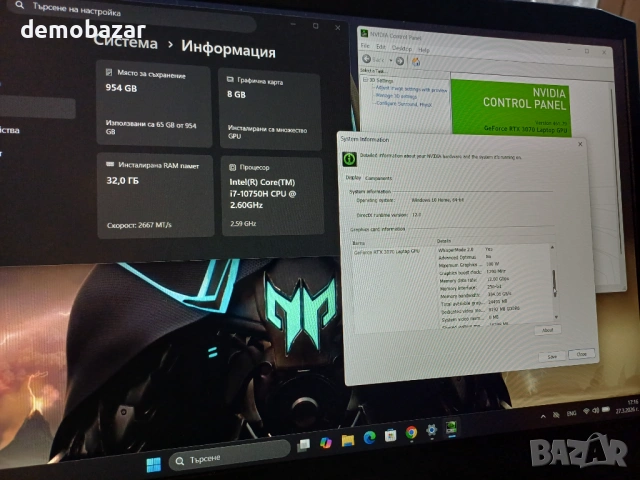Click the RAM icon in Settings card
Screen dimensions: 640x480
(x=110, y=164)
